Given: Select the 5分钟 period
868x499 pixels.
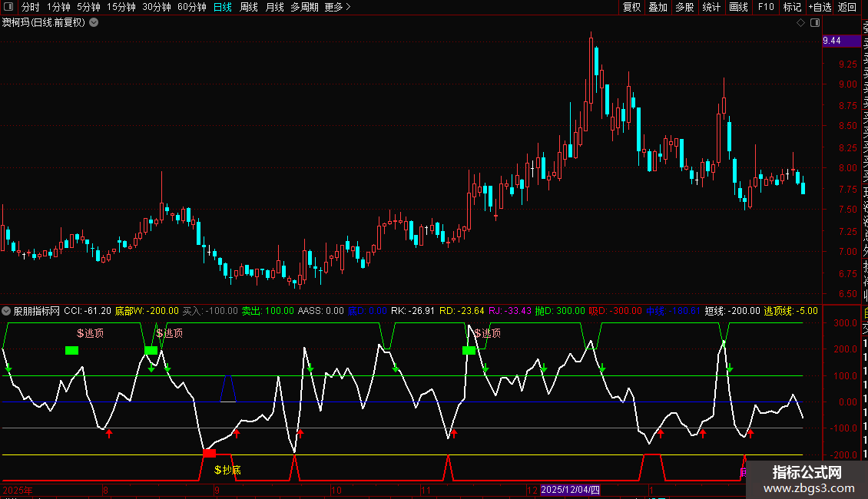Looking at the screenshot, I should [x=88, y=7].
